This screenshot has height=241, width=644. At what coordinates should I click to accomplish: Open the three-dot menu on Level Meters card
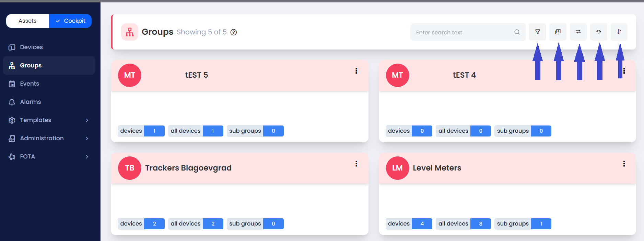click(x=624, y=164)
